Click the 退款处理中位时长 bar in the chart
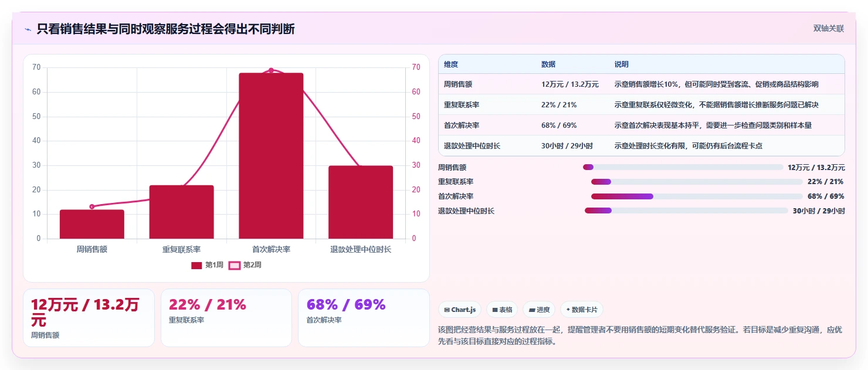Image resolution: width=868 pixels, height=370 pixels. 361,202
